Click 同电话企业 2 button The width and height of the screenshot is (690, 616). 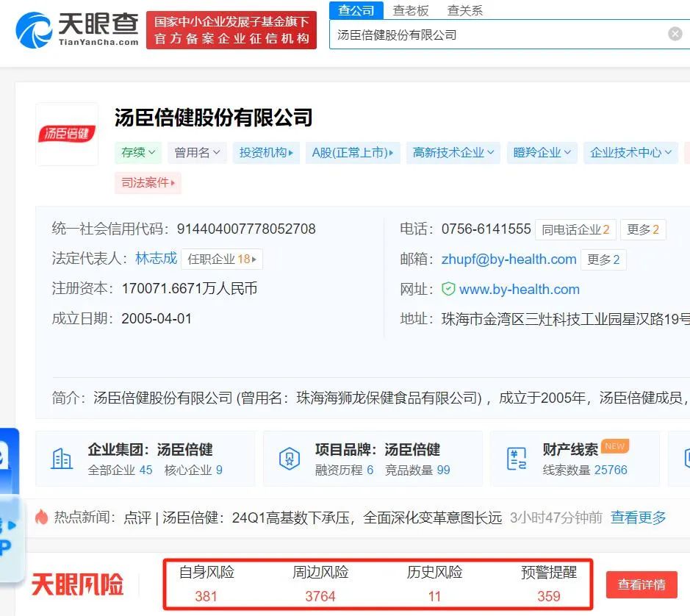pos(575,229)
